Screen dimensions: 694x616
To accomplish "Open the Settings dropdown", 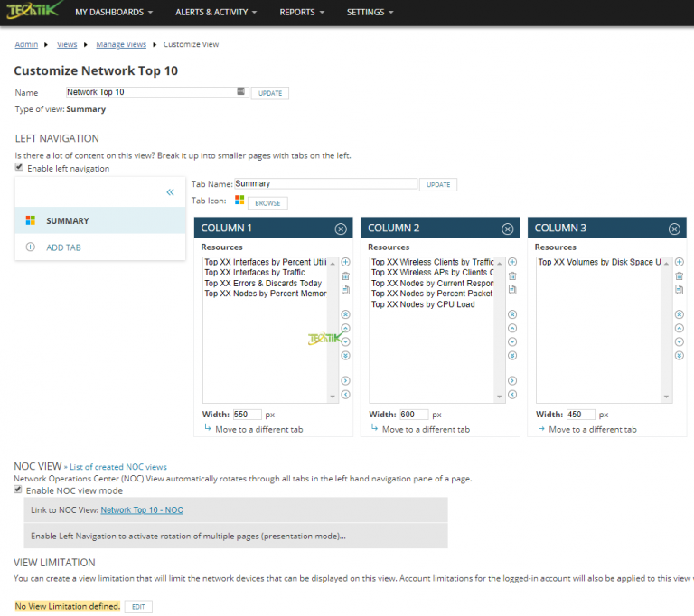I will click(x=370, y=13).
